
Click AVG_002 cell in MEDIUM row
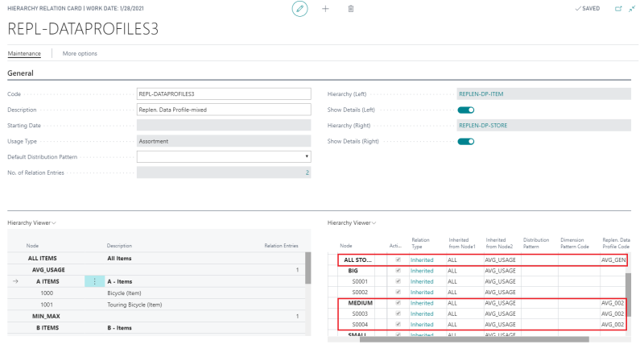tap(613, 303)
